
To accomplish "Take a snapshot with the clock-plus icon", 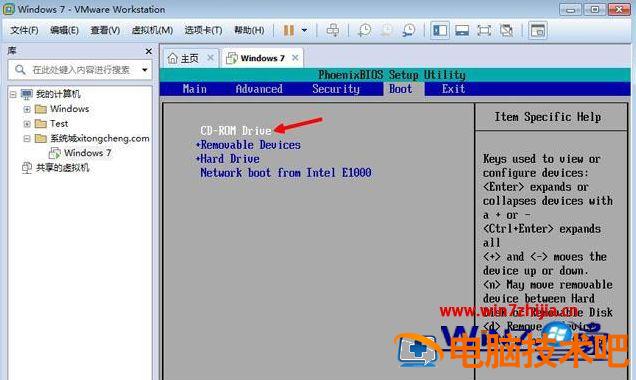I will (x=364, y=30).
